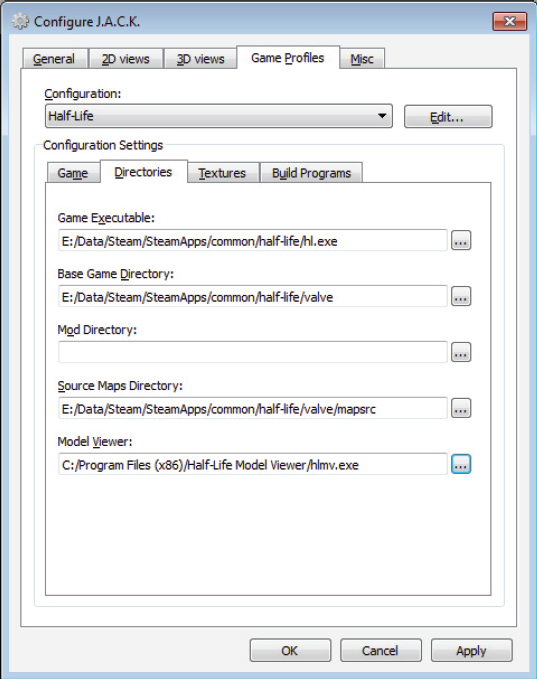Browse for the Model Viewer executable
The width and height of the screenshot is (537, 679).
click(461, 464)
